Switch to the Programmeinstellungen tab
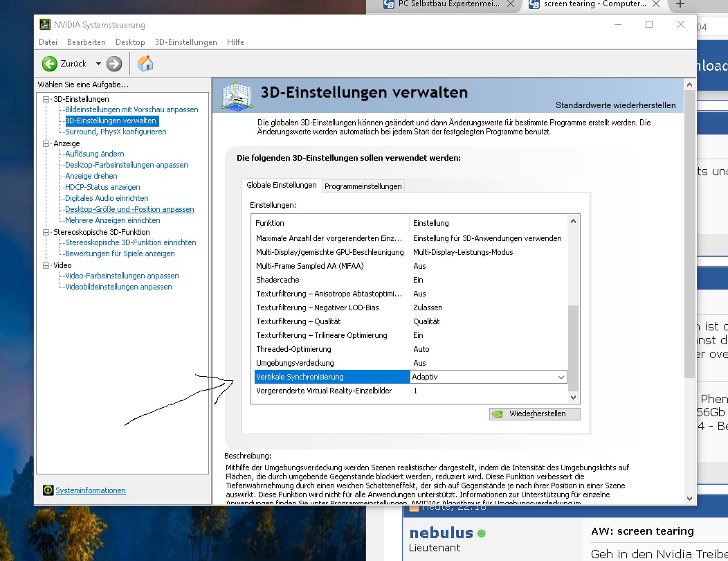The image size is (728, 561). 363,186
